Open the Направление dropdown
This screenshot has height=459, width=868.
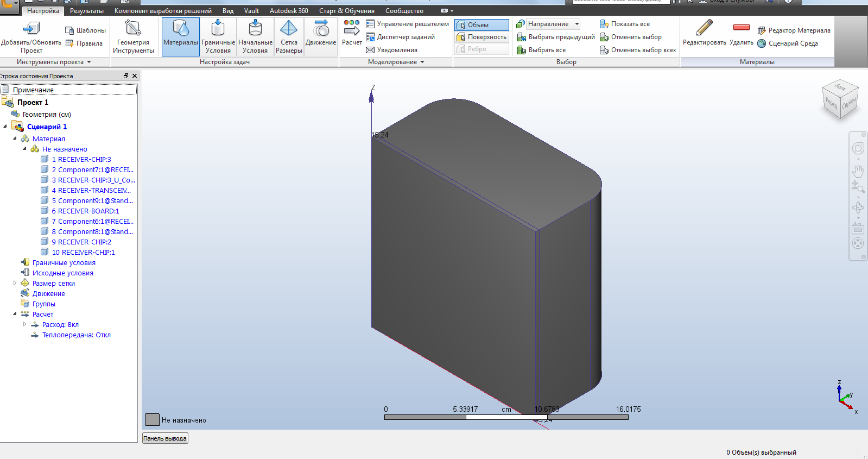coord(577,24)
